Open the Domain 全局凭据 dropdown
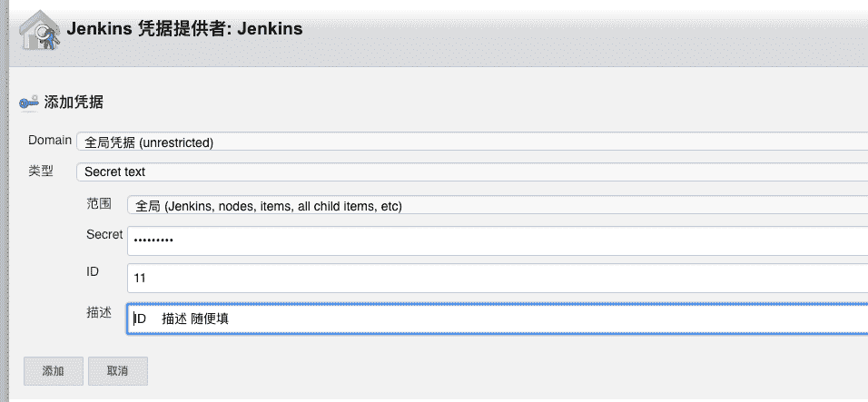The image size is (868, 402). (x=472, y=142)
